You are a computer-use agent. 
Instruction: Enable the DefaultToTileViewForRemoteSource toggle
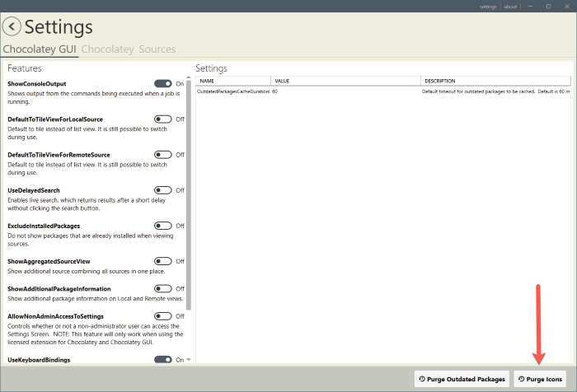tap(163, 155)
